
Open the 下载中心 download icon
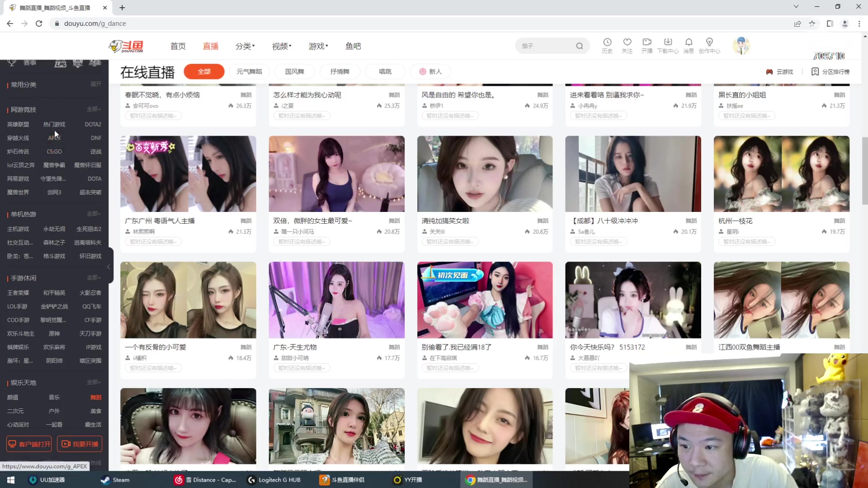[668, 45]
